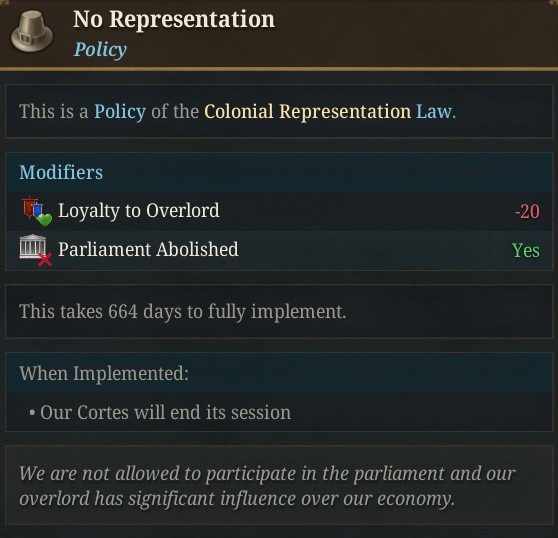Click the This is a Policy sentence box
558x538 pixels.
[279, 111]
